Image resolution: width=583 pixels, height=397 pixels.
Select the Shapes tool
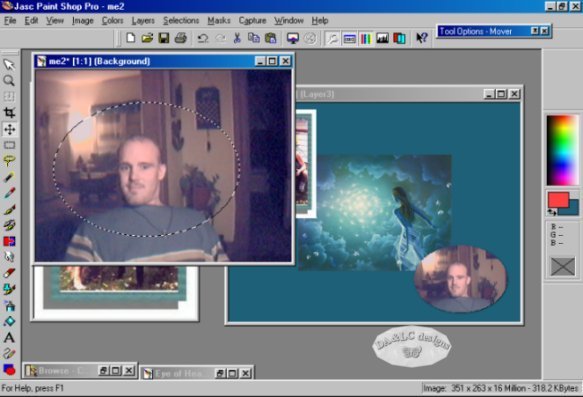[9, 369]
